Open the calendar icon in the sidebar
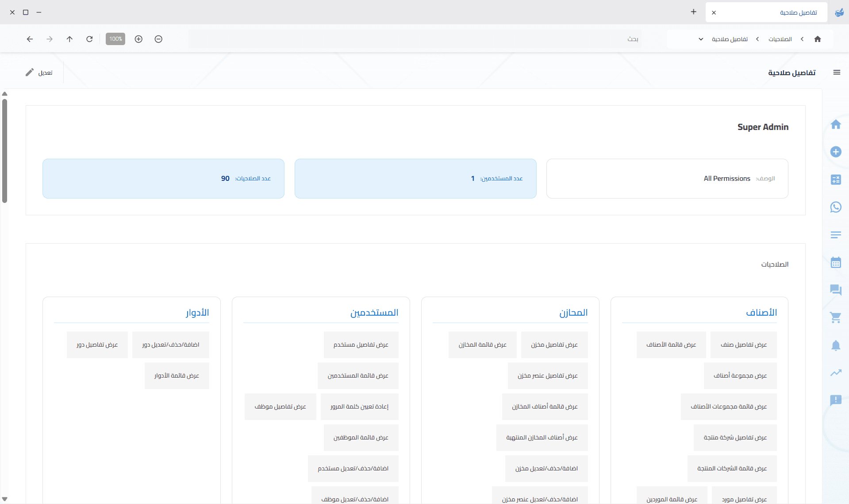This screenshot has height=504, width=849. pos(836,262)
